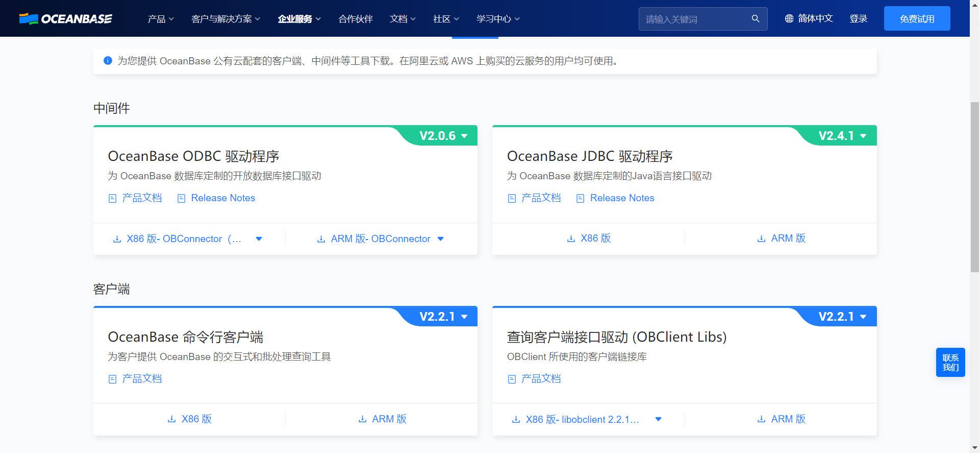The height and width of the screenshot is (453, 980).
Task: Expand the 产品 menu
Action: 161,19
